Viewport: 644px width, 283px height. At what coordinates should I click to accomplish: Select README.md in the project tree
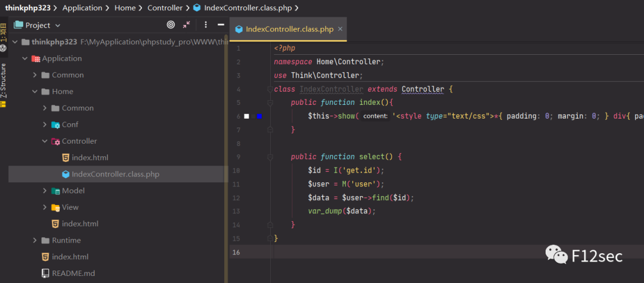pos(73,273)
